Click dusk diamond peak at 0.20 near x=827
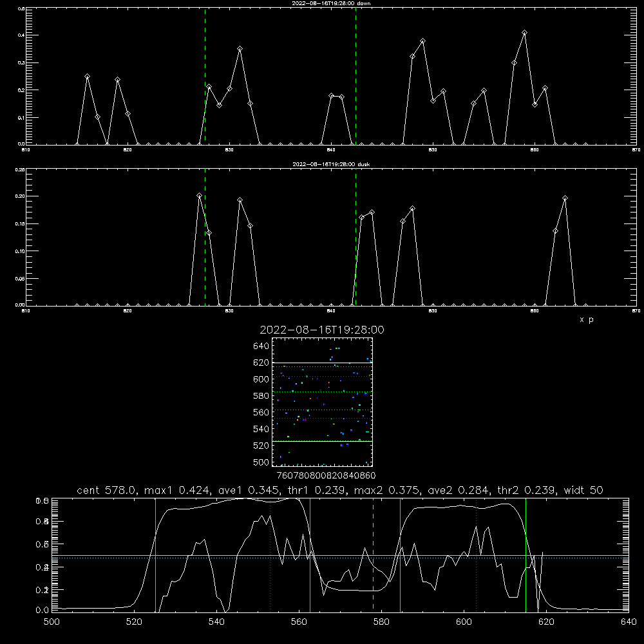 pos(199,196)
